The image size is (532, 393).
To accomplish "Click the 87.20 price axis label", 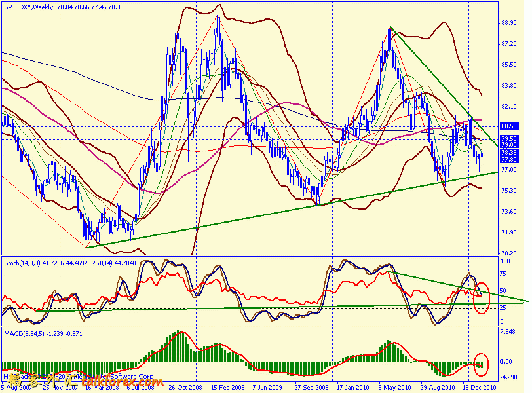I will tap(508, 44).
